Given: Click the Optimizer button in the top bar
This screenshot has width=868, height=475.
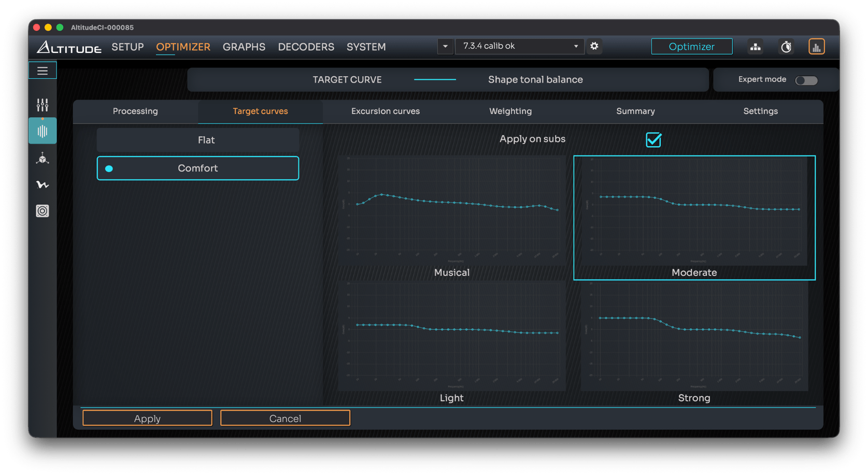Looking at the screenshot, I should (x=692, y=47).
